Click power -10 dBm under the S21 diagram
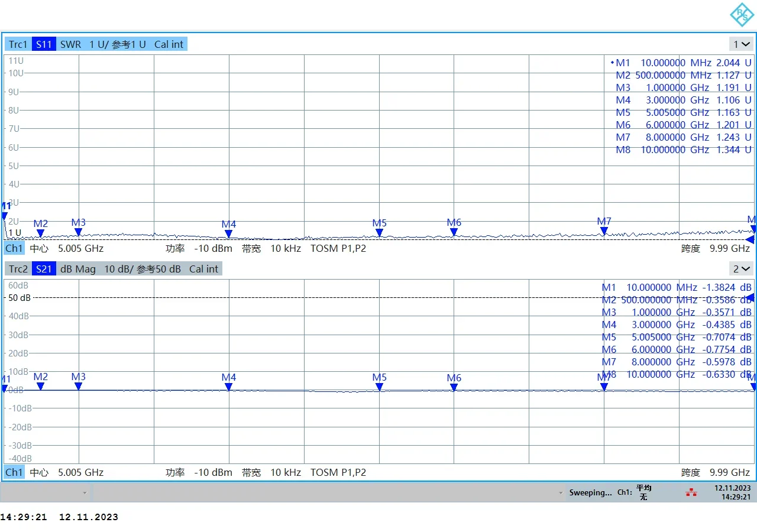This screenshot has height=532, width=757. click(x=213, y=472)
